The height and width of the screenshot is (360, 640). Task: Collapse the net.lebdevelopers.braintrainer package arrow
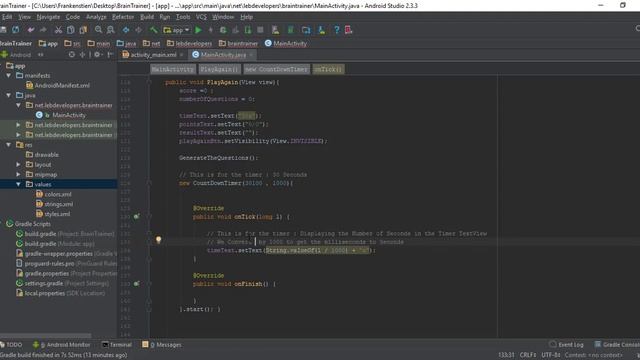point(18,105)
